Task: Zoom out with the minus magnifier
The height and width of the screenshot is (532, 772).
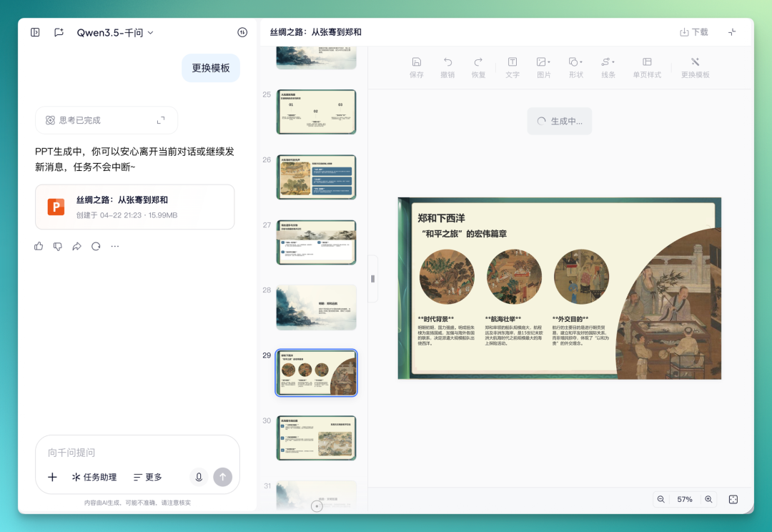Action: point(660,499)
